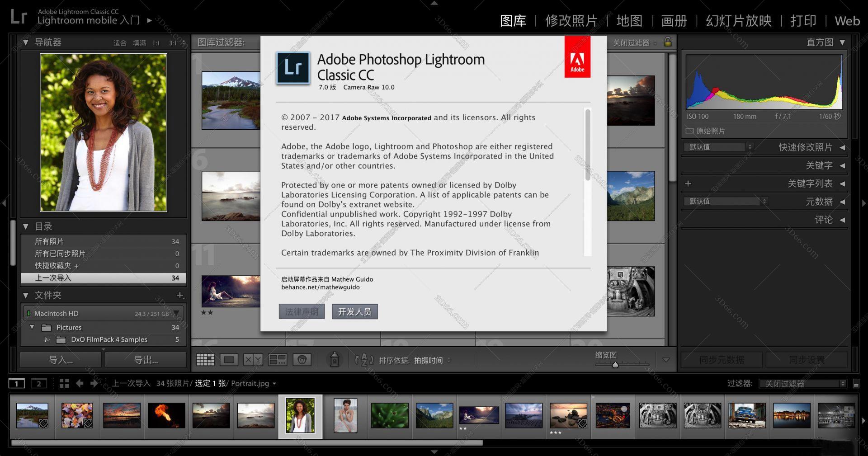Click About dialog text scrollbar

point(588,145)
